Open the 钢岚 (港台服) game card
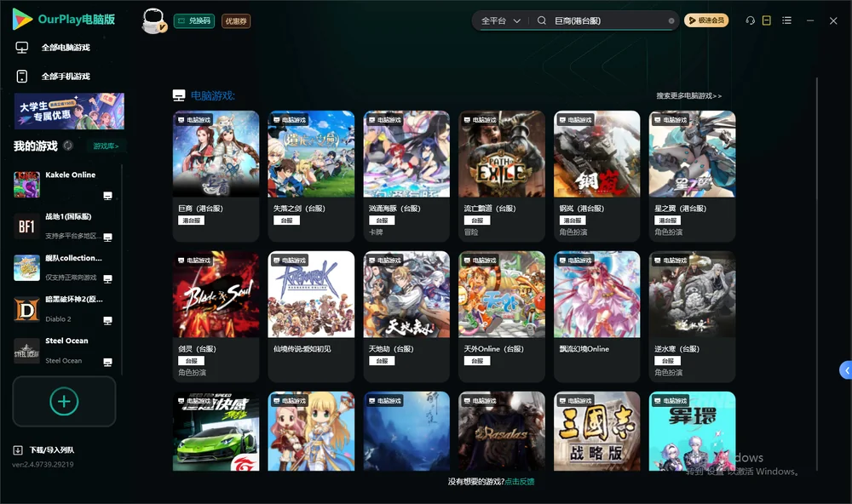The width and height of the screenshot is (852, 504). point(597,176)
